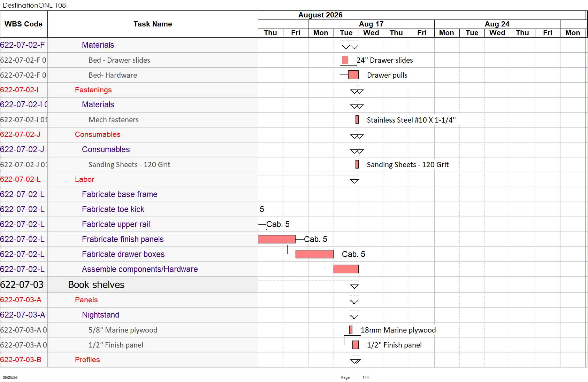588x382 pixels.
Task: Open the Labor task row
Action: point(84,179)
